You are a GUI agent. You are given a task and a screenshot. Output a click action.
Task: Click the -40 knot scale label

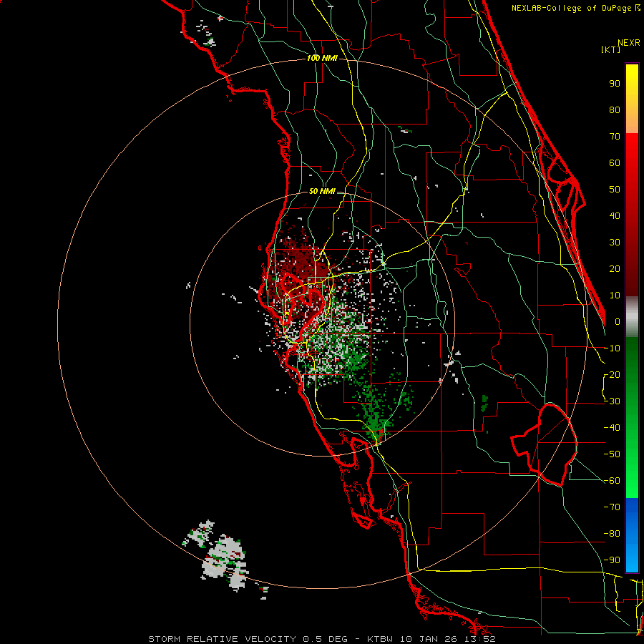coord(612,428)
